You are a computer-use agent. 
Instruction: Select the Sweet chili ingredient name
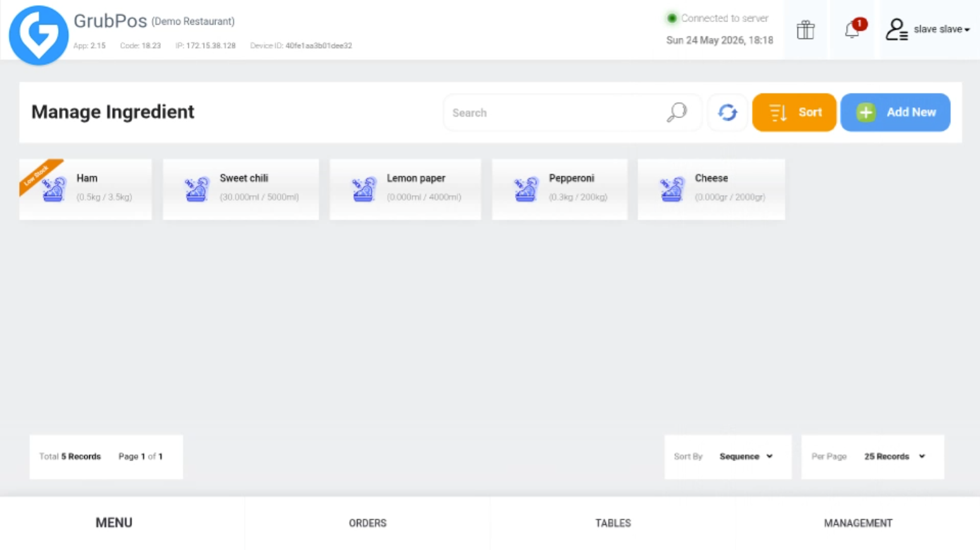pos(244,178)
